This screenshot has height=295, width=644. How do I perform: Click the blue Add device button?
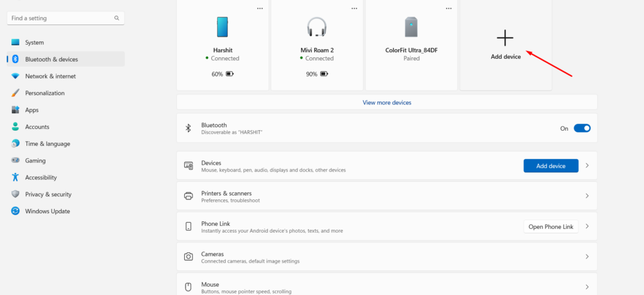point(550,166)
